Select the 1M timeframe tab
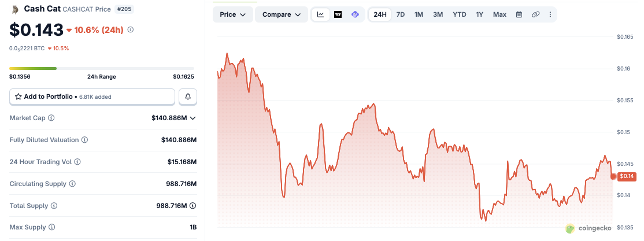Viewport: 644px width, 241px height. pos(419,14)
